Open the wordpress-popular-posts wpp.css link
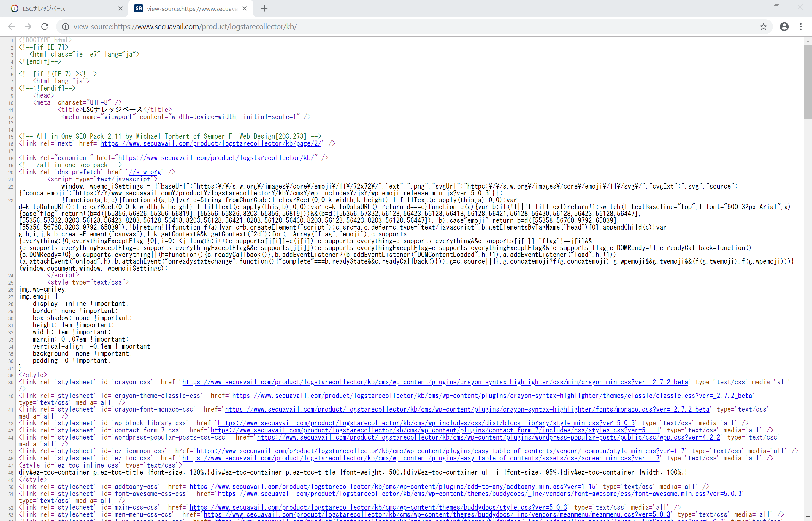 489,437
